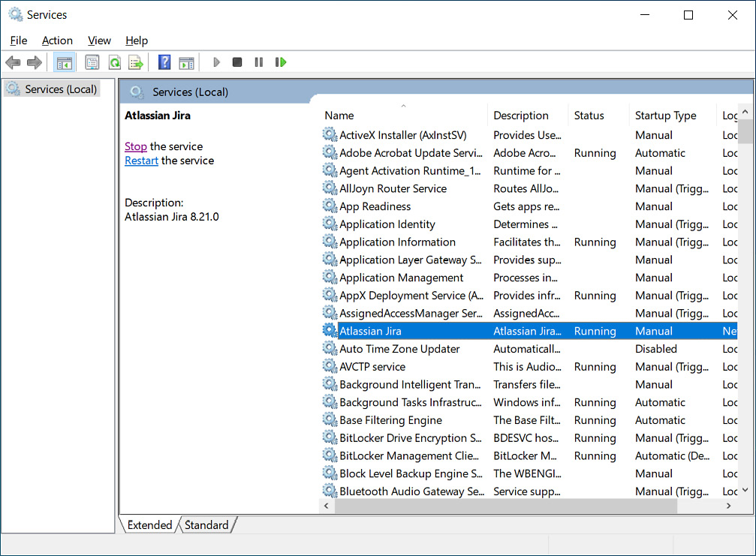Stop the service using the stop toolbar icon

[x=237, y=62]
